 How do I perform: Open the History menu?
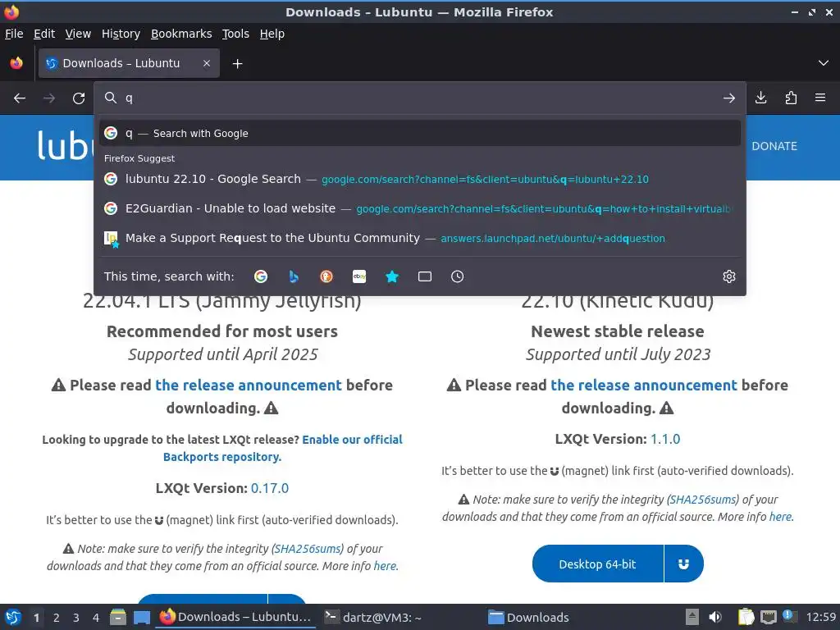pyautogui.click(x=121, y=34)
